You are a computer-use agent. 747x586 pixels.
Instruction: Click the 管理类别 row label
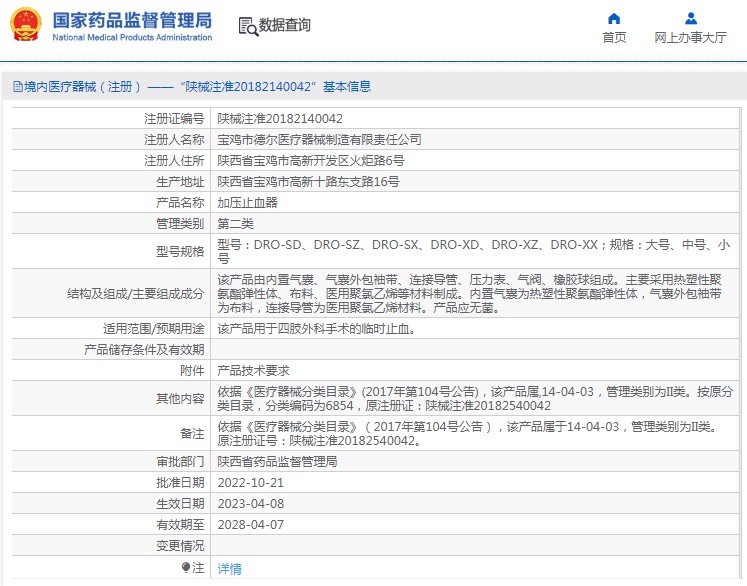pos(181,223)
